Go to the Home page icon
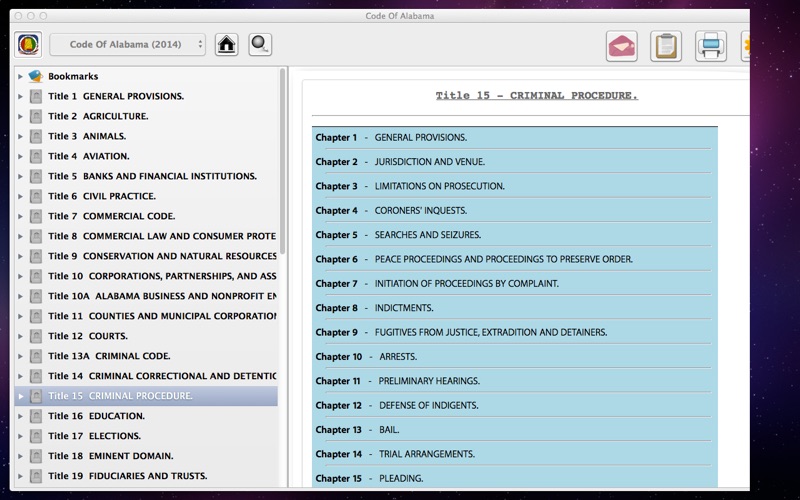800x500 pixels. click(x=227, y=44)
